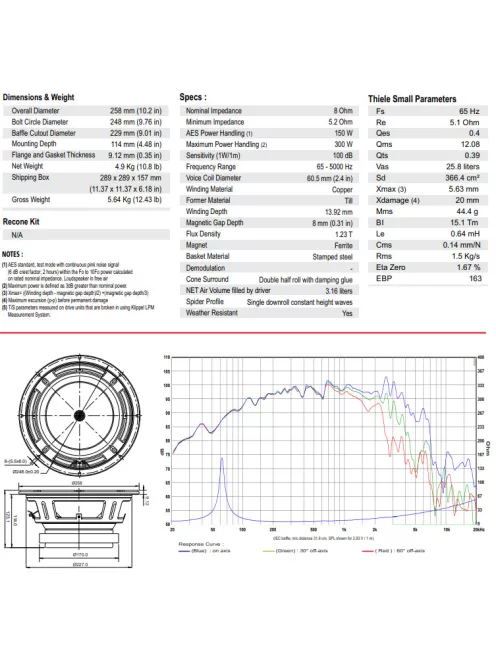Click the '25.8 liters' Vas value

(x=463, y=167)
